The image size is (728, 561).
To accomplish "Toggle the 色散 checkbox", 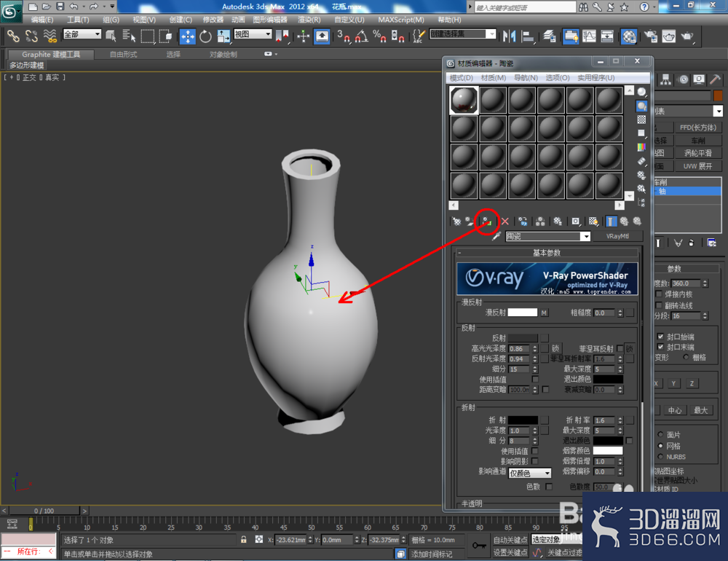I will click(549, 487).
